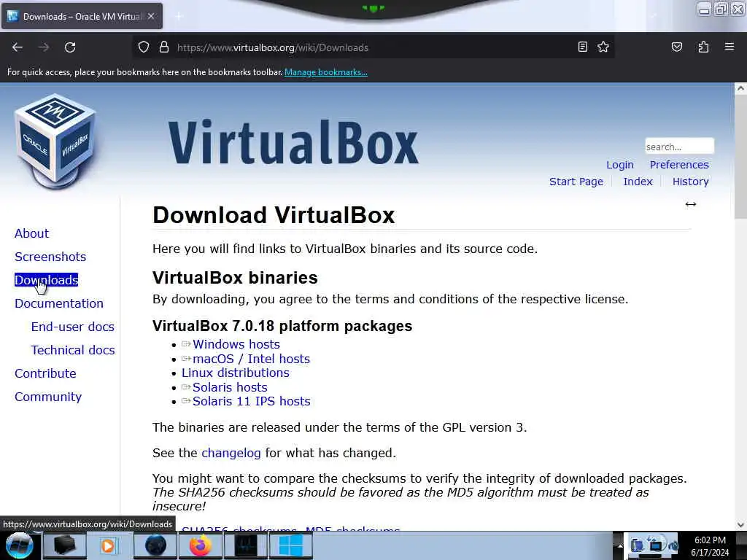Click the wiki search input field
Viewport: 747px width, 560px height.
click(679, 146)
